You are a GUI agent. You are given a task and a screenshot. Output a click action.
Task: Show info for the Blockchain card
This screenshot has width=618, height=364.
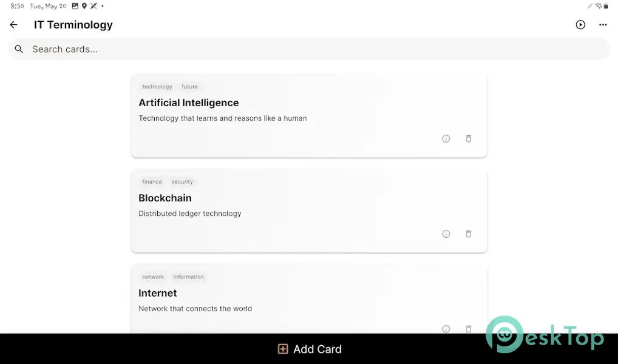point(446,234)
